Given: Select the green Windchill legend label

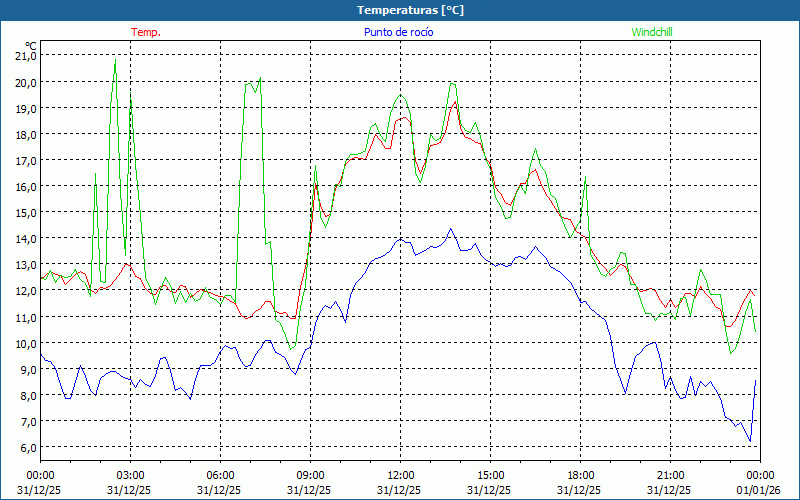Looking at the screenshot, I should tap(651, 32).
